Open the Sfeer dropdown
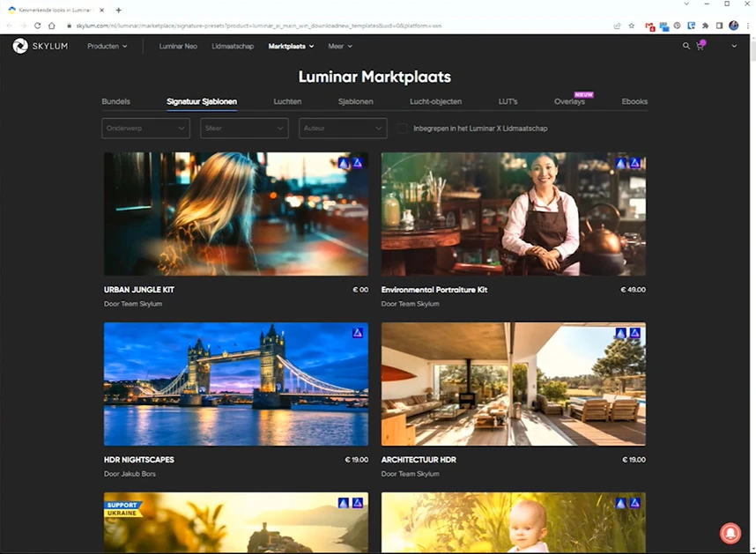 click(244, 128)
